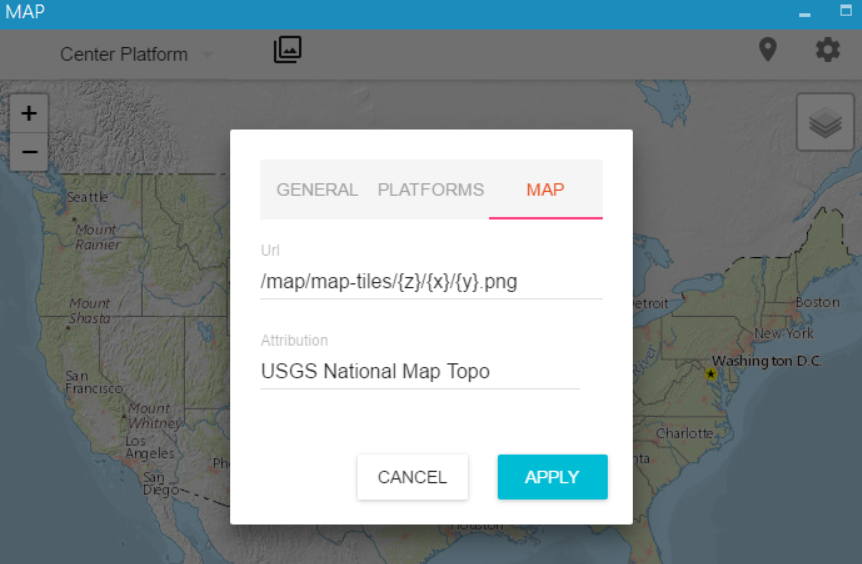Click the Boston label on the map
This screenshot has height=564, width=862.
tap(817, 302)
